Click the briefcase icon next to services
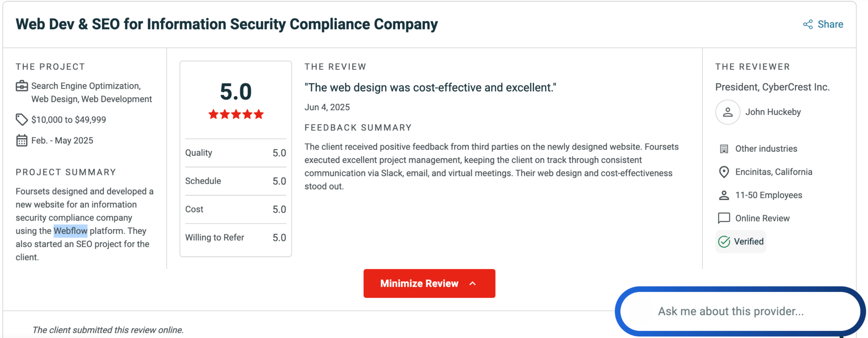 coord(22,86)
